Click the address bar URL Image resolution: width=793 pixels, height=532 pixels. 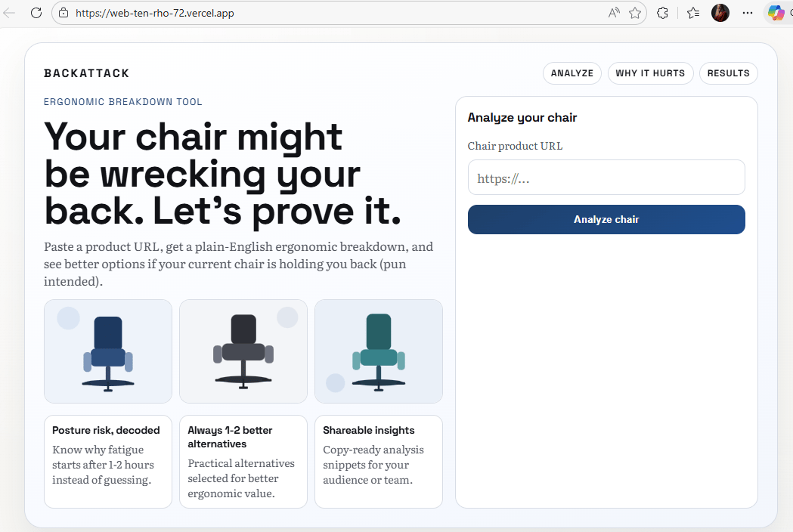pos(155,13)
